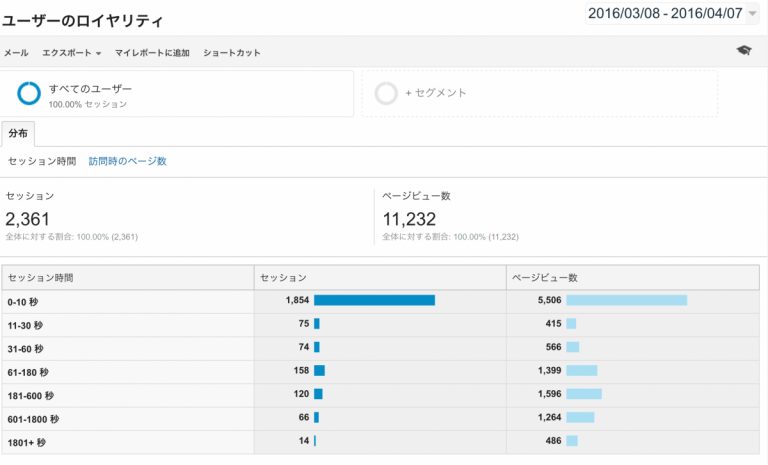Add a new segment via + セグメント
768x465 pixels.
(435, 93)
